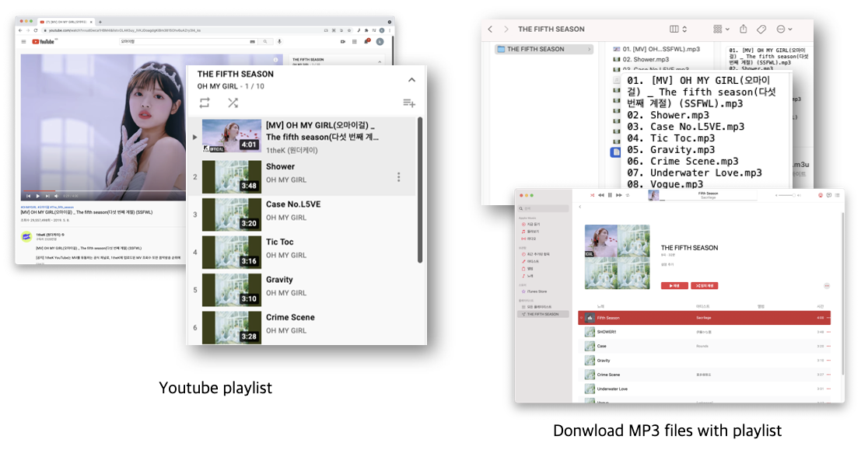Collapse the small playlist header behind the panel
Screen dimensions: 868x457
[380, 61]
